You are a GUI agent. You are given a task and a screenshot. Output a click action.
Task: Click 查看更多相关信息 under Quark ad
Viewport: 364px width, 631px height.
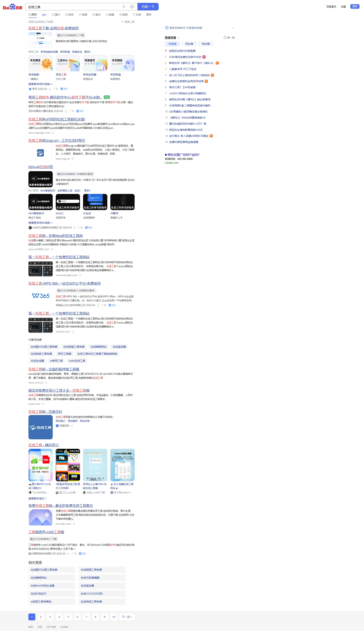point(41,84)
